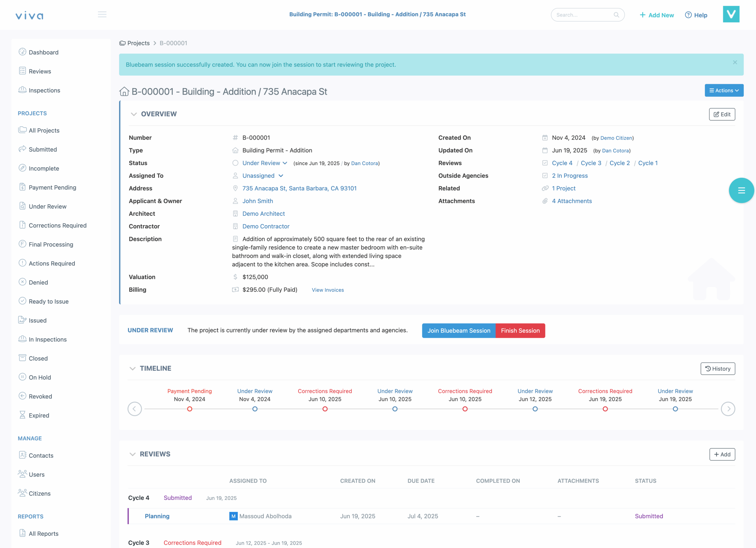Click the Viva user avatar icon
The width and height of the screenshot is (756, 548).
(x=731, y=14)
